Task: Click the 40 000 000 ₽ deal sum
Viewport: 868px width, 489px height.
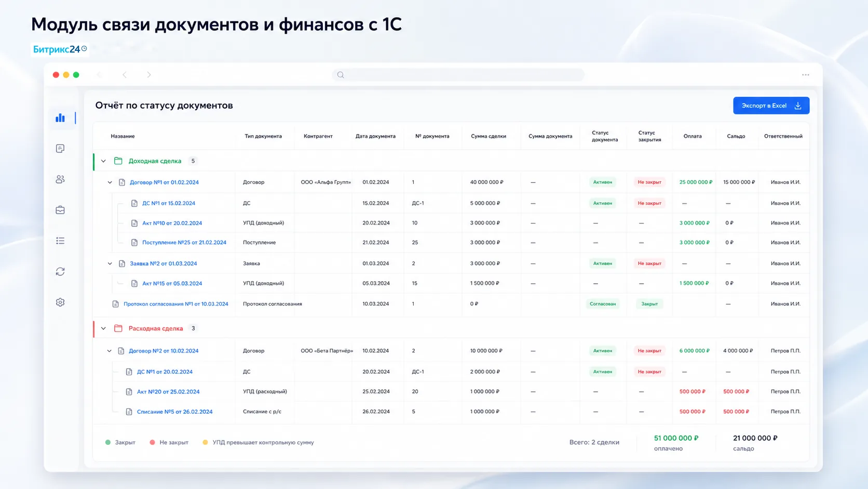Action: (487, 182)
